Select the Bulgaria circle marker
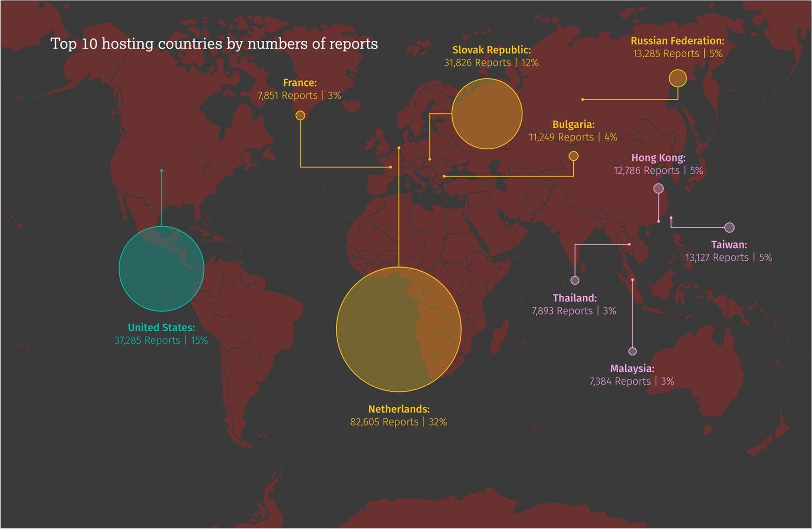 [573, 156]
